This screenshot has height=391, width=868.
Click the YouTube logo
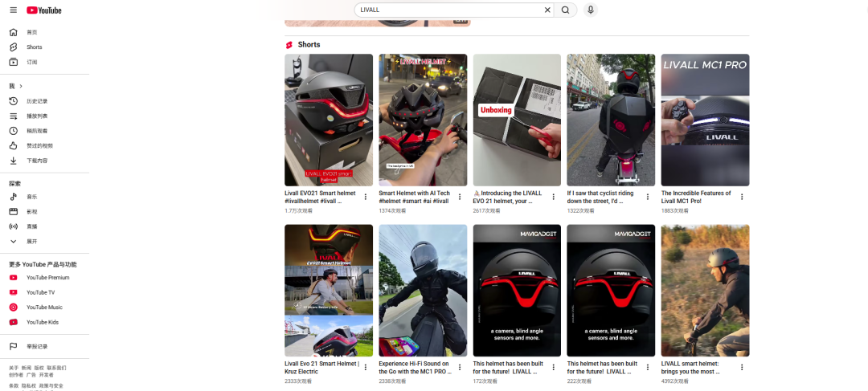click(x=43, y=10)
